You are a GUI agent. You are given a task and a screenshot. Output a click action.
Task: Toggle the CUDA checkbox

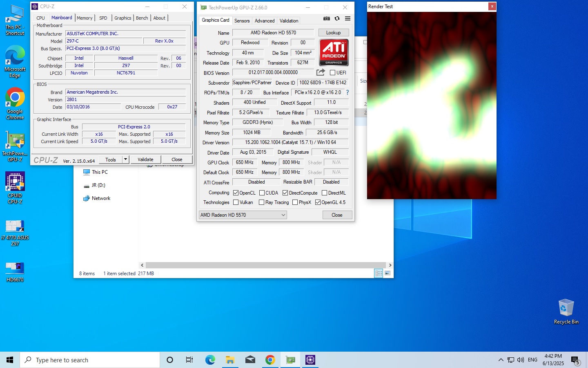262,193
